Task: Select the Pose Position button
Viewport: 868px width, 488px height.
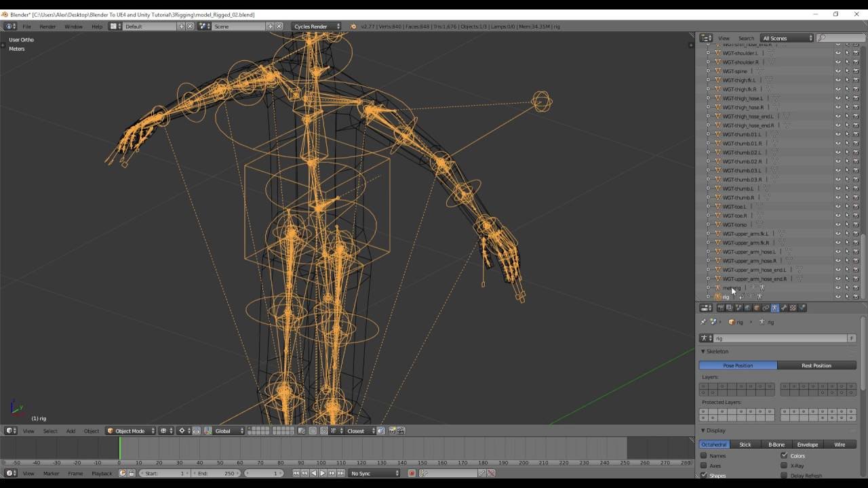Action: point(738,365)
